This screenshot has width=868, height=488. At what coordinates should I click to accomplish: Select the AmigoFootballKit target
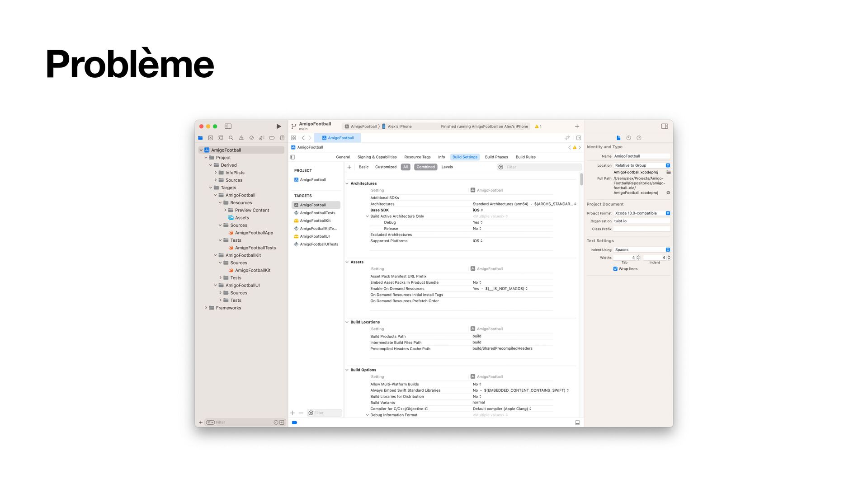point(316,221)
